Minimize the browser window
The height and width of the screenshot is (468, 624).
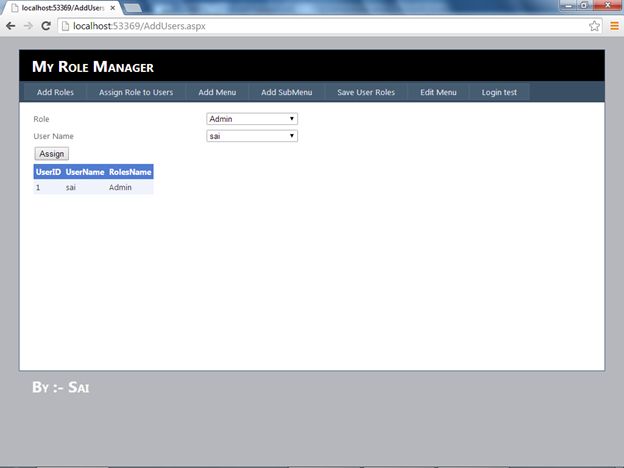[568, 6]
